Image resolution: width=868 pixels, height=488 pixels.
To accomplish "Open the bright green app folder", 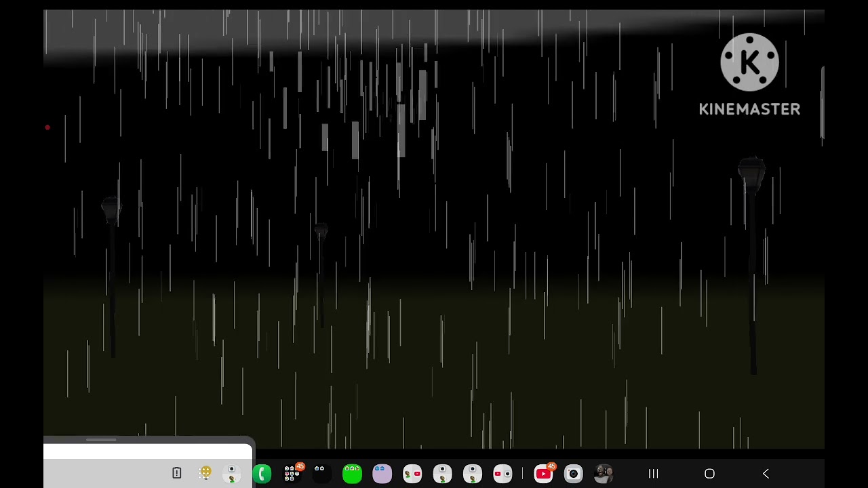I will click(x=352, y=474).
